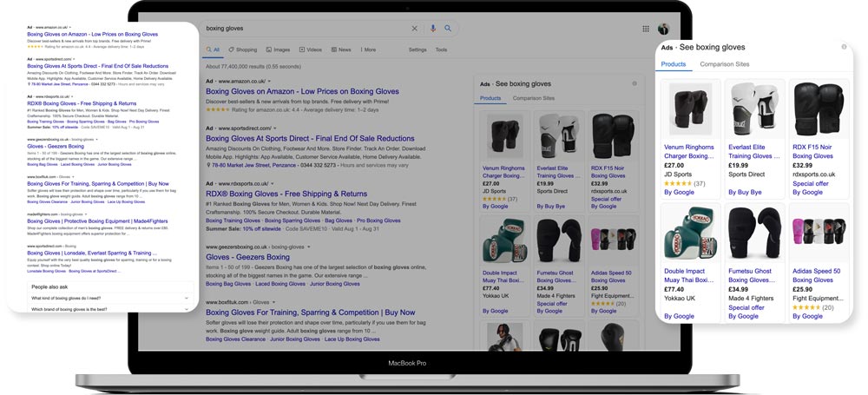Viewport: 868px width, 395px height.
Task: Click 'Boxing Training Gloves' sitelink on laptop screen
Action: click(233, 221)
